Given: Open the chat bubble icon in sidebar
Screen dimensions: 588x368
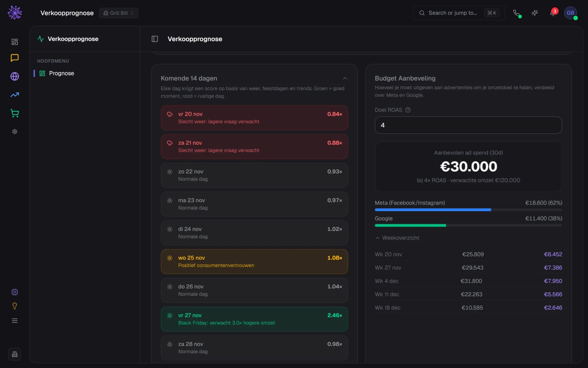Looking at the screenshot, I should [15, 58].
